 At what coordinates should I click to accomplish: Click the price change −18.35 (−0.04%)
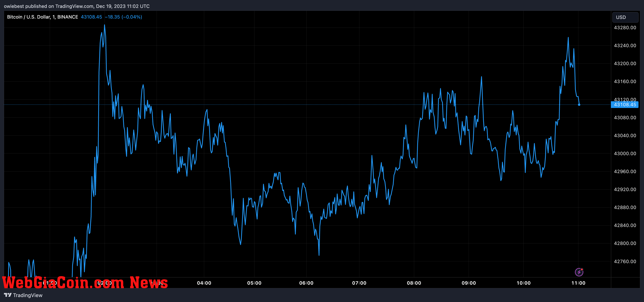pyautogui.click(x=123, y=17)
